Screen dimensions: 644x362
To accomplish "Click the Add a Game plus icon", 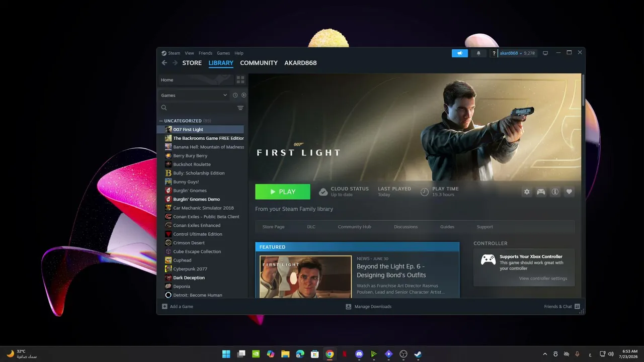I will (x=165, y=306).
